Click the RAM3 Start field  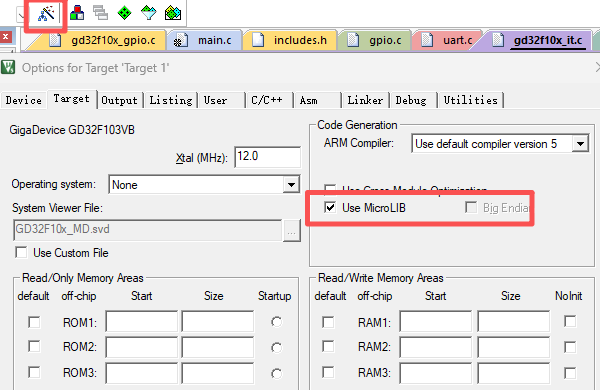(435, 373)
